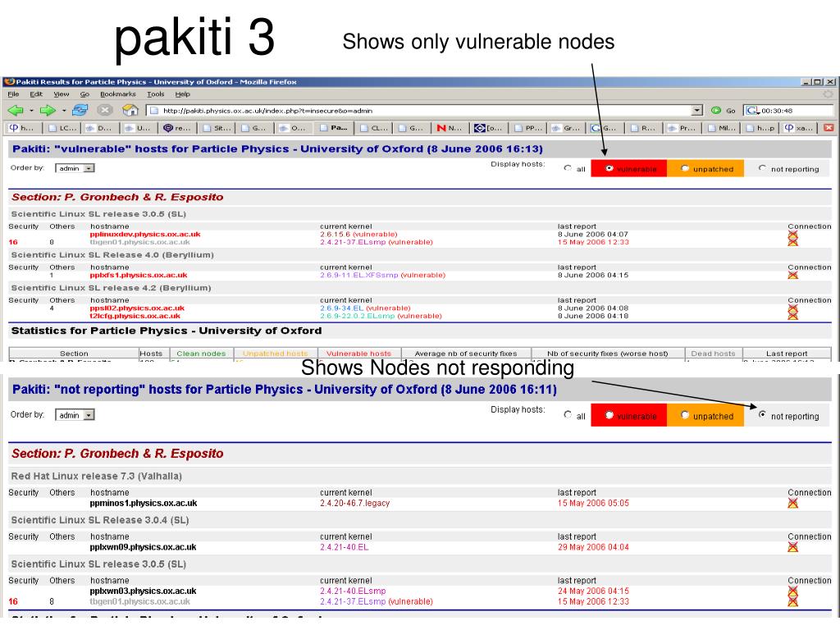
Task: Click connection icon for ppsl02.physics.ox.ac.uk
Action: (793, 308)
